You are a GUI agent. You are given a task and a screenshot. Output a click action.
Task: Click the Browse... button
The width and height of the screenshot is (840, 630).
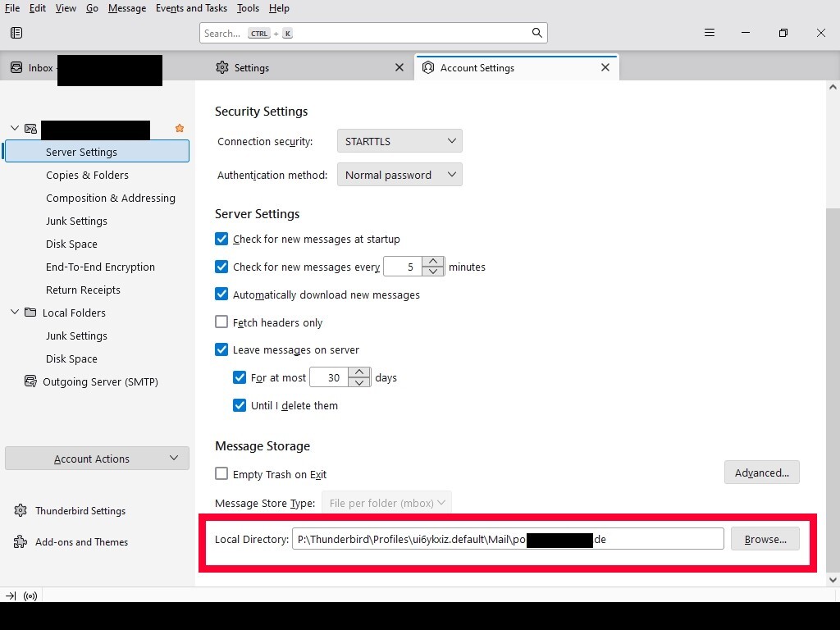(x=765, y=539)
